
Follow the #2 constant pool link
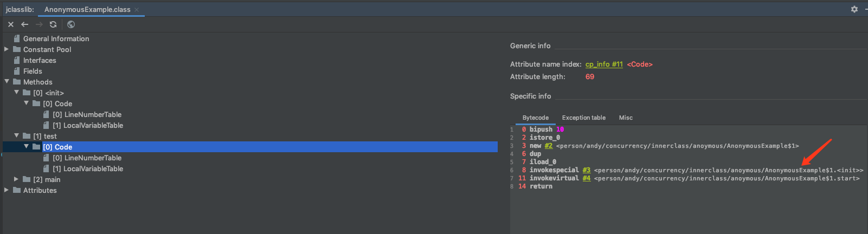(x=549, y=146)
